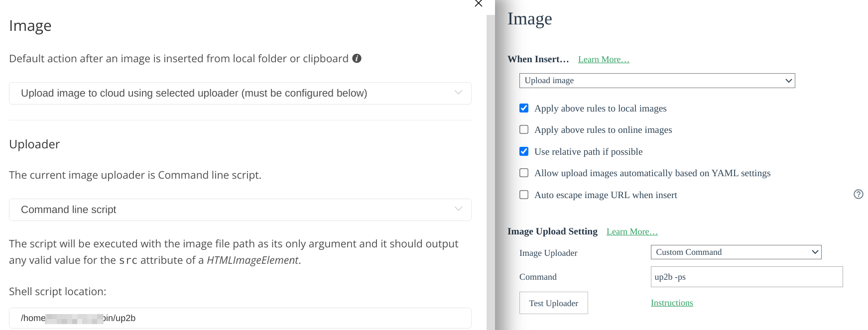868x330 pixels.
Task: Disable Apply above rules to local images
Action: pos(523,108)
